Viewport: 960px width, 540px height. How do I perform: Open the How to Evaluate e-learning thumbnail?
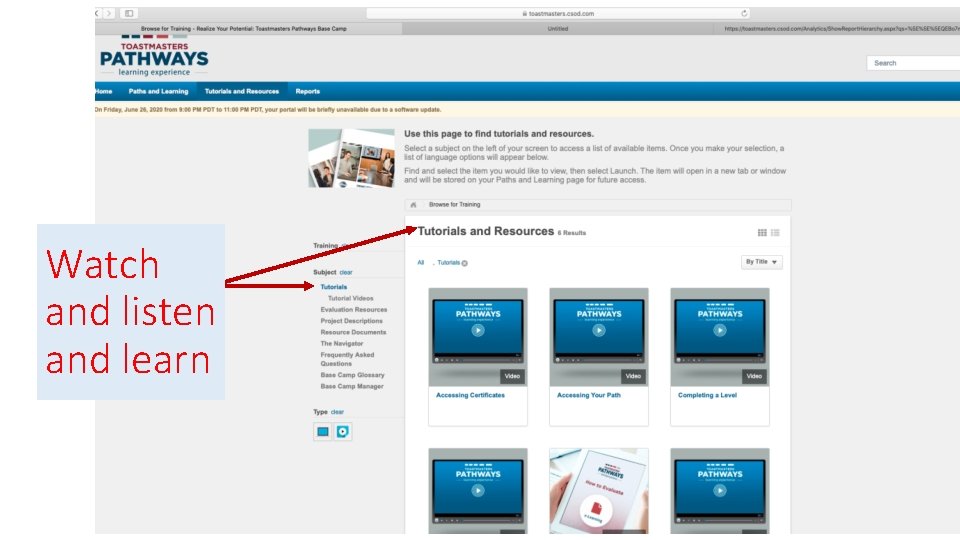[x=599, y=491]
